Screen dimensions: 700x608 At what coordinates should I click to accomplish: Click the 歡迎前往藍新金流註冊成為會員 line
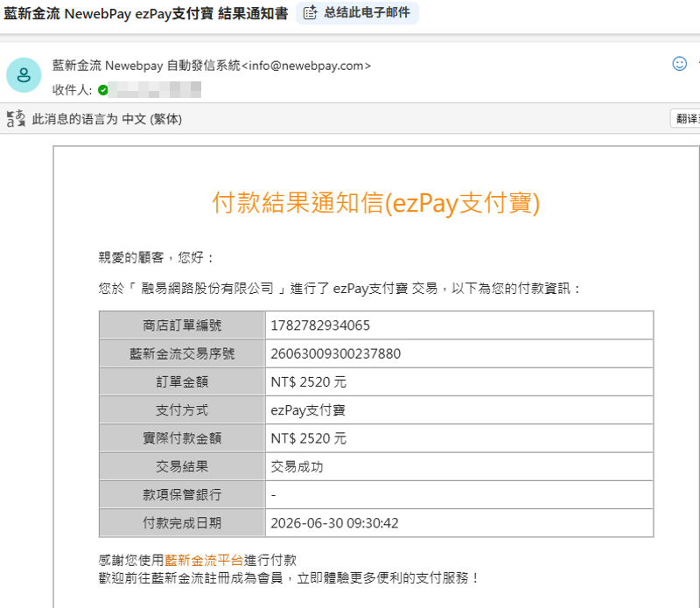289,578
